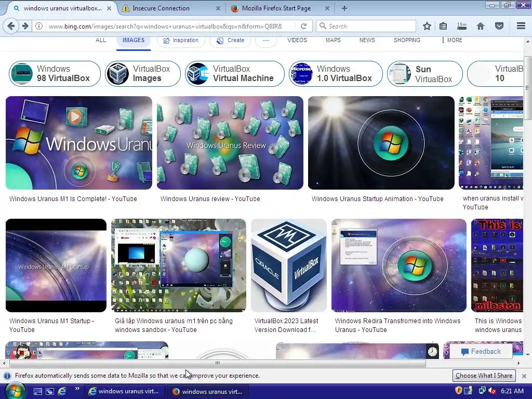The image size is (532, 399).
Task: Open the Windows sandbox Uranus thumbnail
Action: point(179,265)
